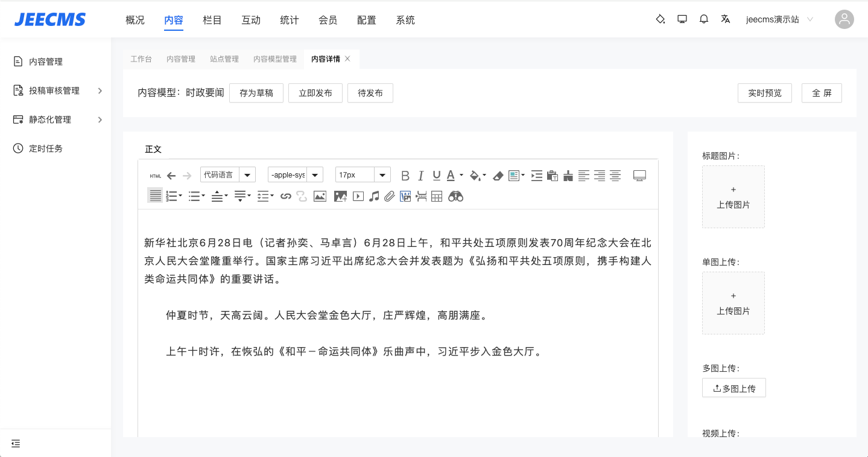Image resolution: width=868 pixels, height=457 pixels.
Task: Toggle italic formatting in the editor
Action: [421, 176]
